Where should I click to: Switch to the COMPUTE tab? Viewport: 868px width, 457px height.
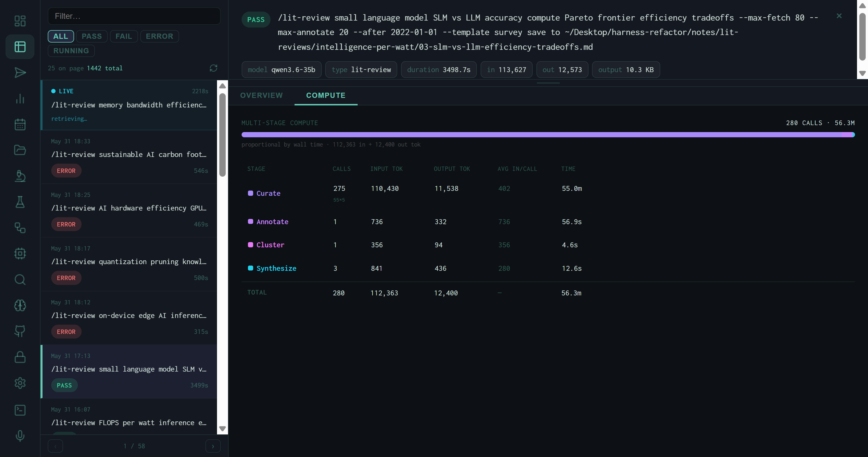(326, 96)
